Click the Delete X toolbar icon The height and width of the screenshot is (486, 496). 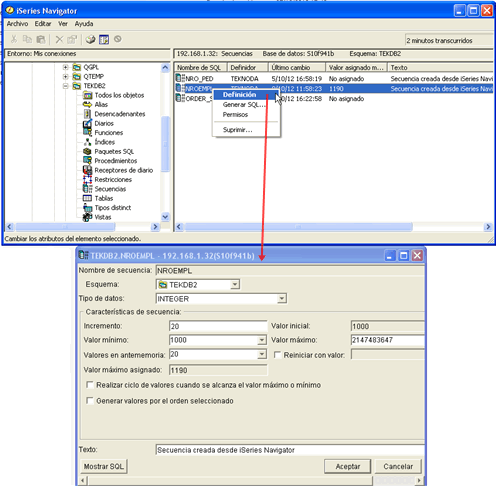(59, 39)
